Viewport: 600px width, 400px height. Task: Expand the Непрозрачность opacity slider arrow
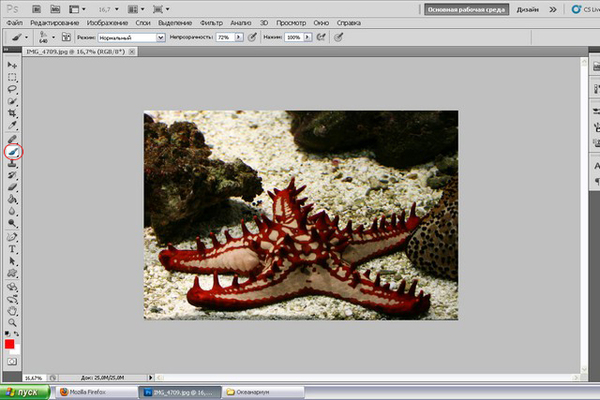238,37
